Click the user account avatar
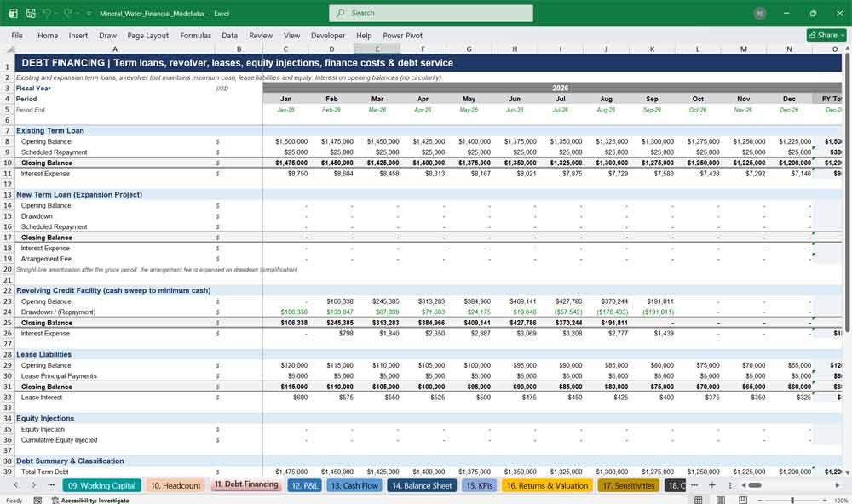The image size is (852, 504). point(760,13)
